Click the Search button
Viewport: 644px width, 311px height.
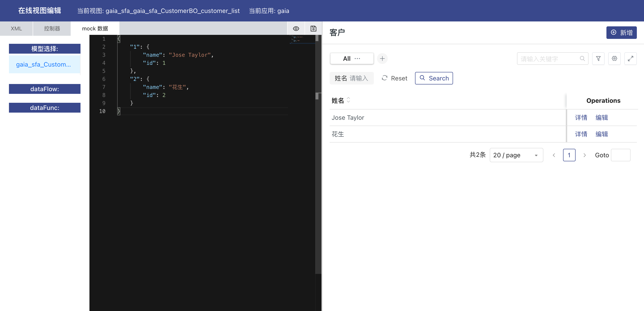(434, 78)
